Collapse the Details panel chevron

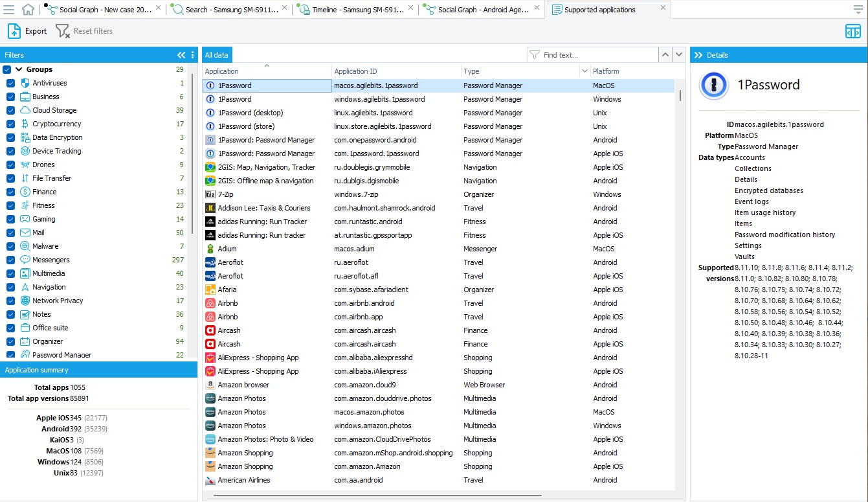click(698, 55)
